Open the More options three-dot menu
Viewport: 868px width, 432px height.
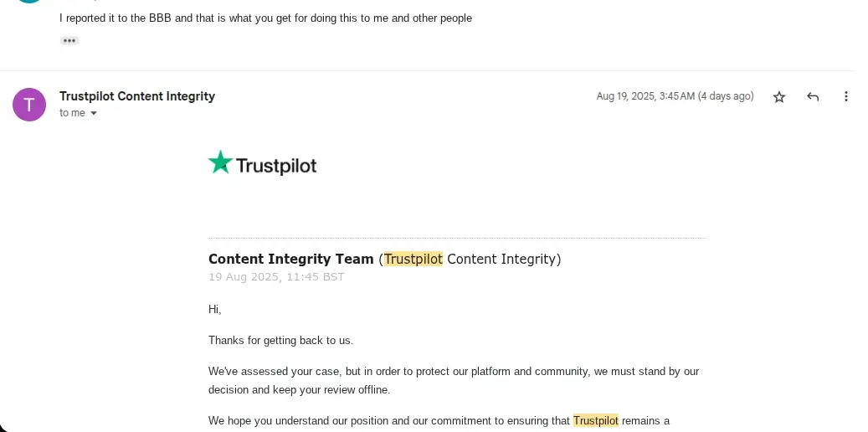point(846,97)
